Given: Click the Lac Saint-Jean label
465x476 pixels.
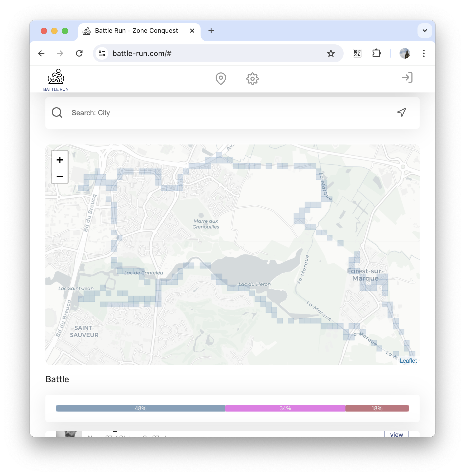Looking at the screenshot, I should pyautogui.click(x=76, y=288).
